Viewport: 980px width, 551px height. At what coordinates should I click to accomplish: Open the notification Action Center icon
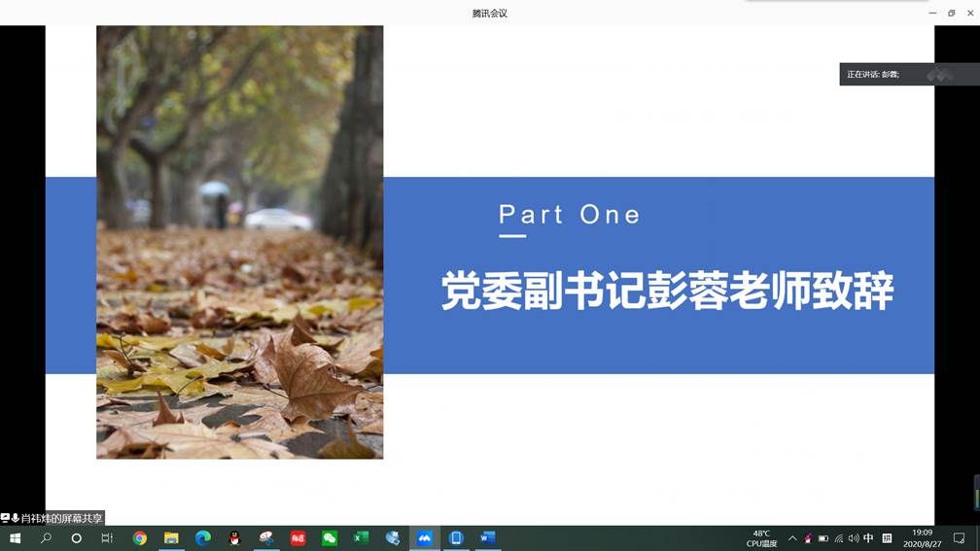pos(959,538)
